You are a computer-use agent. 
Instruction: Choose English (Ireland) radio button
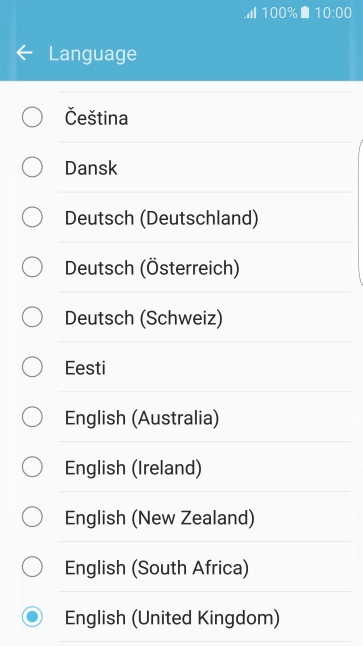(32, 467)
